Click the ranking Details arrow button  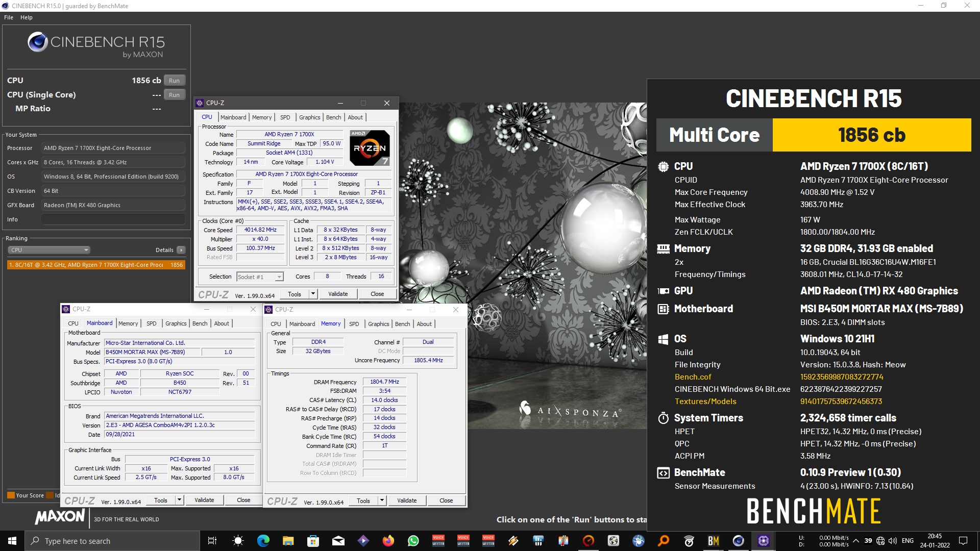181,250
